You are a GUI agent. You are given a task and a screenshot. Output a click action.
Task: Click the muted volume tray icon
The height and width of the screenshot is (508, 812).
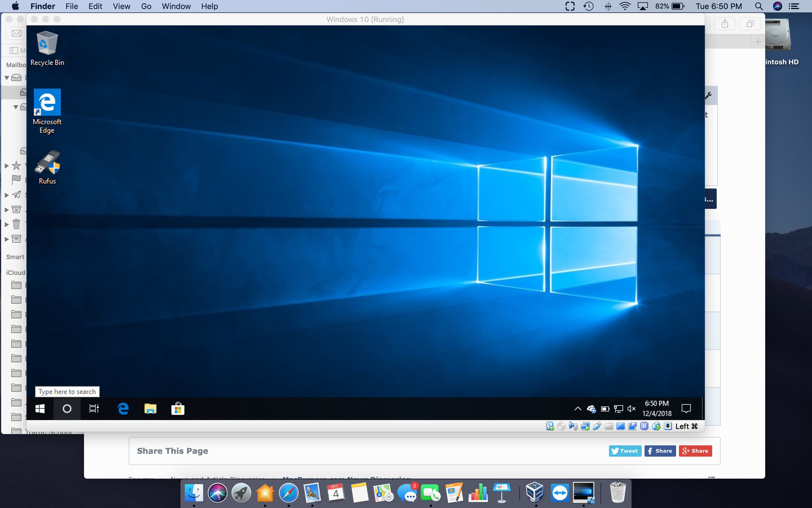tap(632, 409)
